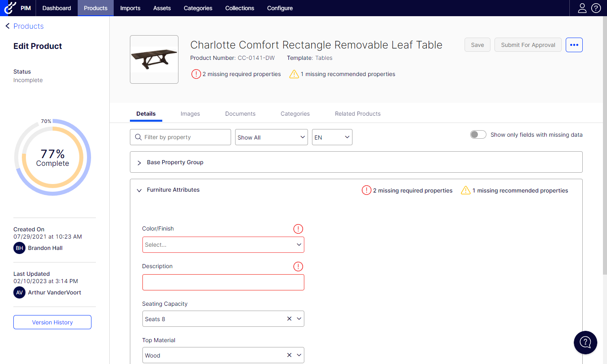Toggle Show only fields with missing data
This screenshot has width=607, height=364.
478,135
